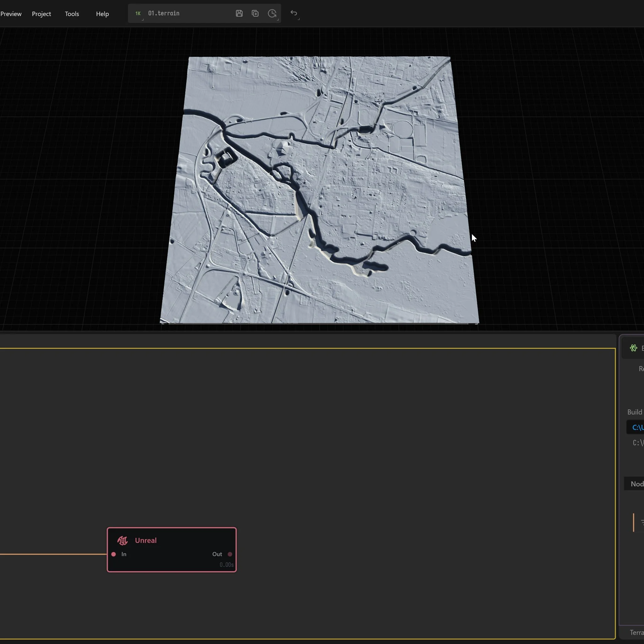Click the Unreal node In port
The image size is (644, 644).
[114, 554]
